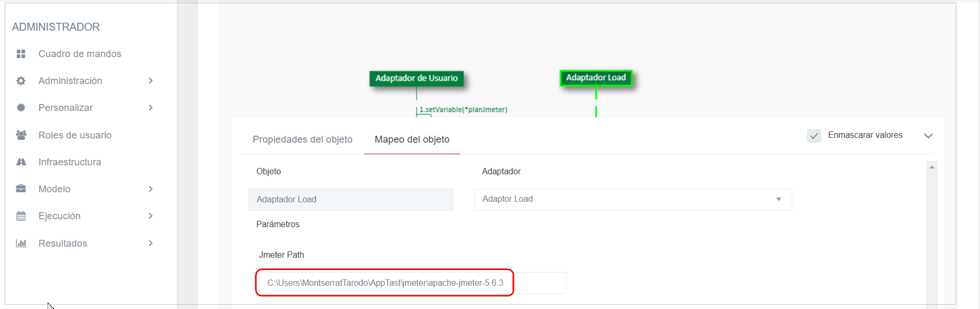
Task: Open the Adaptador dropdown showing Adaptor Load
Action: pyautogui.click(x=633, y=200)
